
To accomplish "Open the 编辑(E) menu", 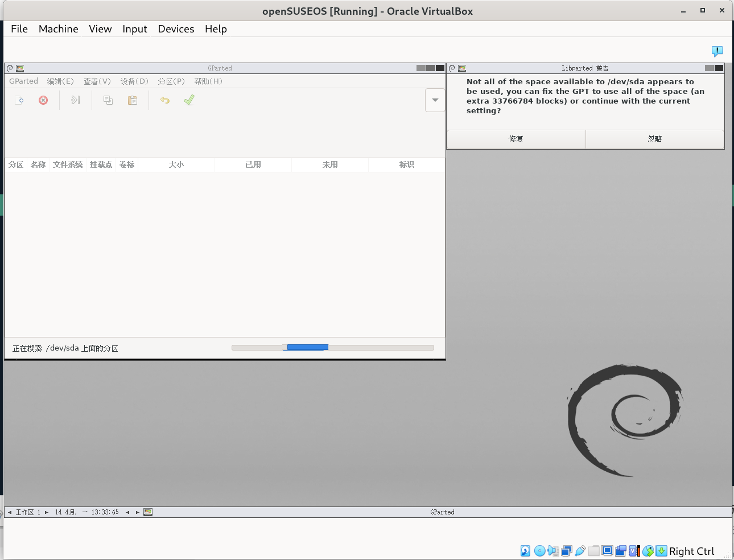I will coord(60,81).
